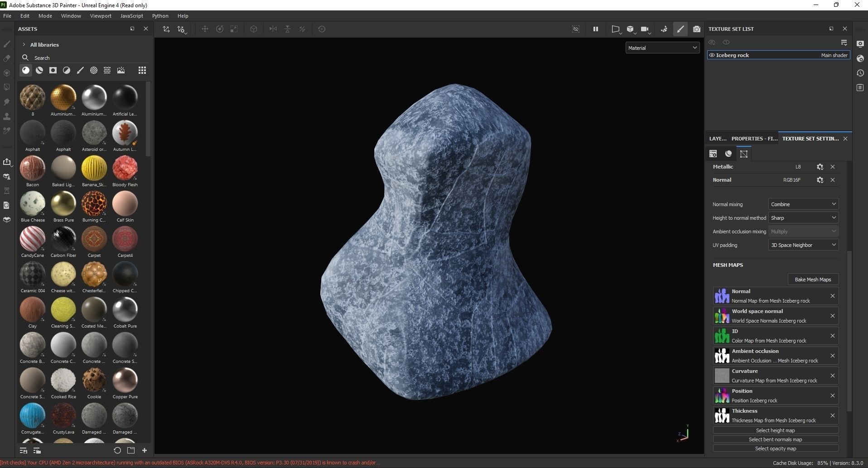Open the shader settings globe icon on right sidebar
This screenshot has width=868, height=468.
pyautogui.click(x=860, y=58)
